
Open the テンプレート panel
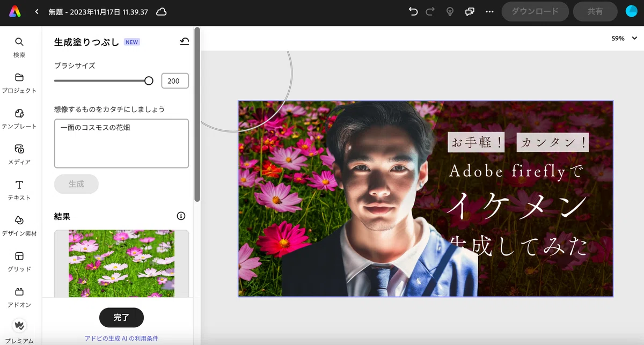pyautogui.click(x=19, y=119)
